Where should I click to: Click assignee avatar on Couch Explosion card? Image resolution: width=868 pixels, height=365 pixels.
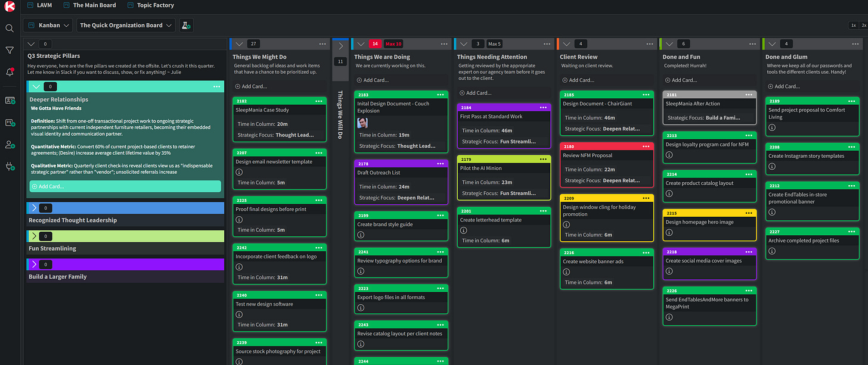tap(362, 123)
